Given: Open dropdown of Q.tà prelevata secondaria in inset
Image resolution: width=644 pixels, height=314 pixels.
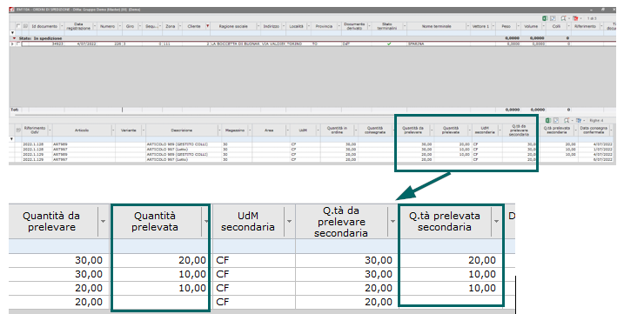Looking at the screenshot, I should (497, 221).
